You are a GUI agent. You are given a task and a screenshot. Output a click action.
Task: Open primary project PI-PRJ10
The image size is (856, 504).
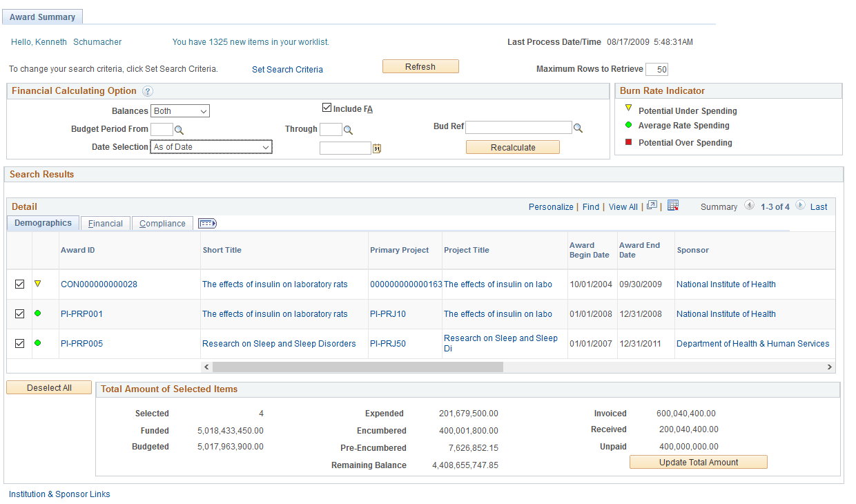pyautogui.click(x=388, y=314)
